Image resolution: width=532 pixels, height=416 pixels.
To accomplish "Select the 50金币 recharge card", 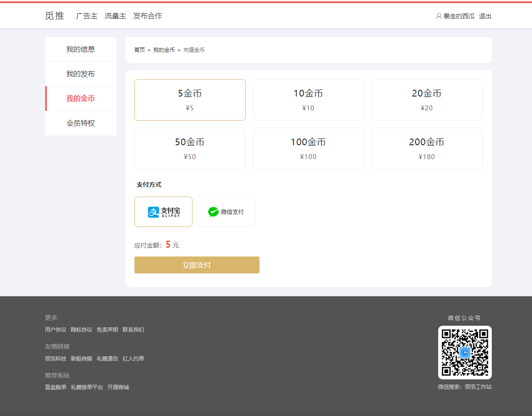I will tap(190, 148).
